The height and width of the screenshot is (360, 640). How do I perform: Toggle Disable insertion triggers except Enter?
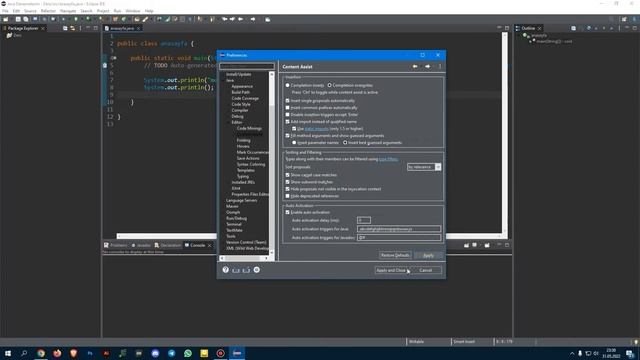click(287, 115)
